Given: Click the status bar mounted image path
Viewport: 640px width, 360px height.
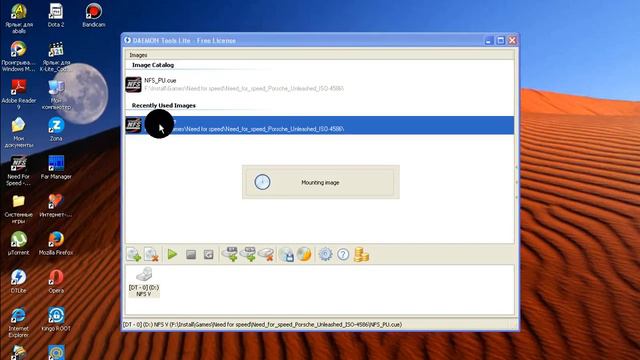Looking at the screenshot, I should [262, 324].
